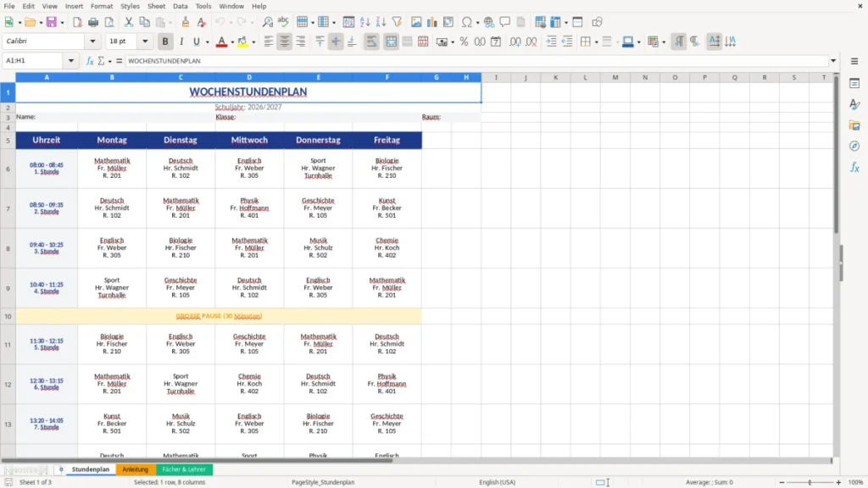Toggle Bold formatting

coord(165,42)
